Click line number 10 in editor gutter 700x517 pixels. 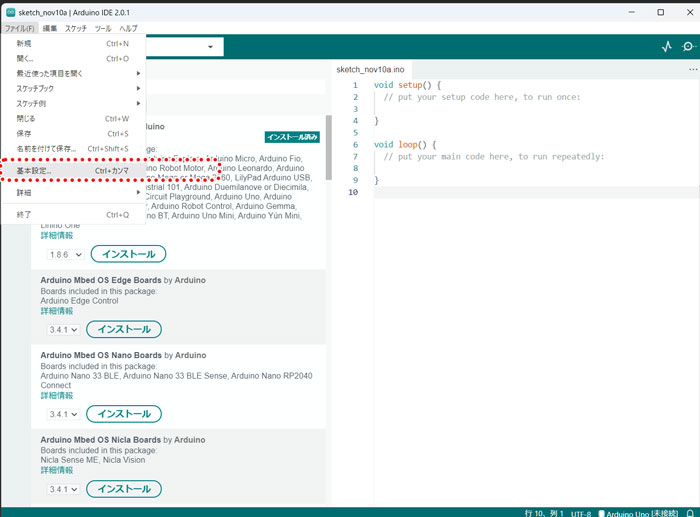[353, 192]
